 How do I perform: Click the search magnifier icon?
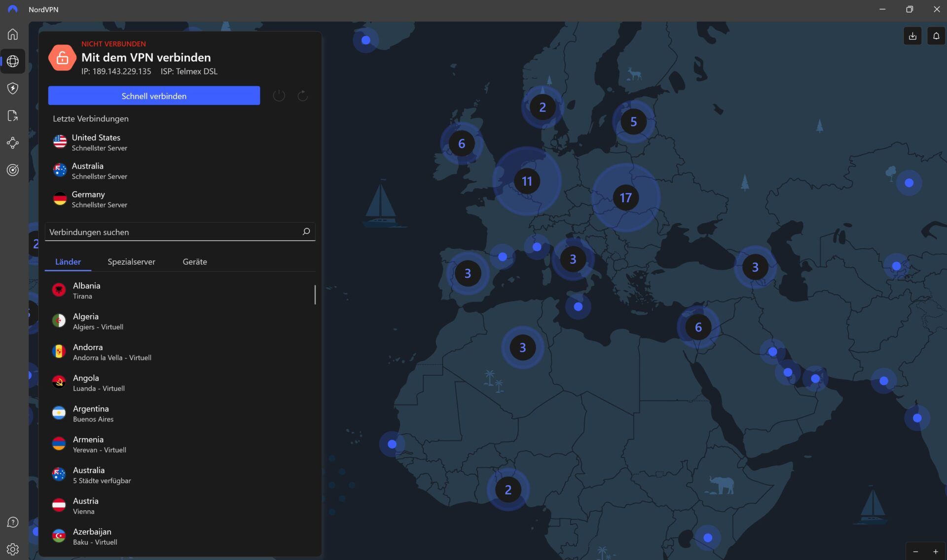(x=306, y=232)
